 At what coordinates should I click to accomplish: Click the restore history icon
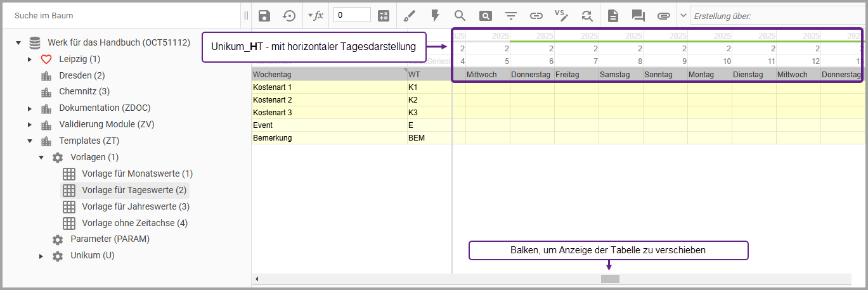click(x=289, y=16)
